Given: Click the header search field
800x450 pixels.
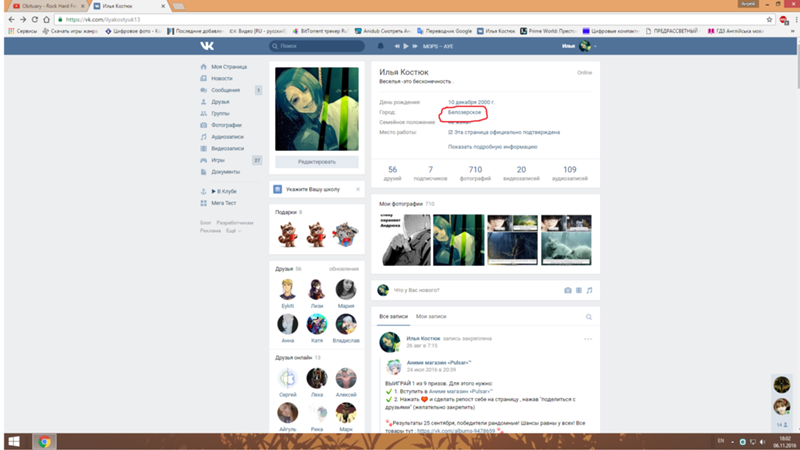Looking at the screenshot, I should click(x=317, y=46).
